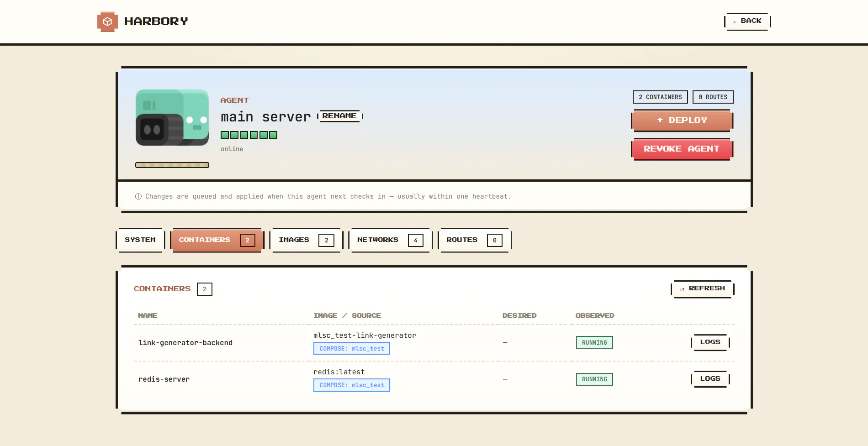Revoke this agent

click(682, 149)
